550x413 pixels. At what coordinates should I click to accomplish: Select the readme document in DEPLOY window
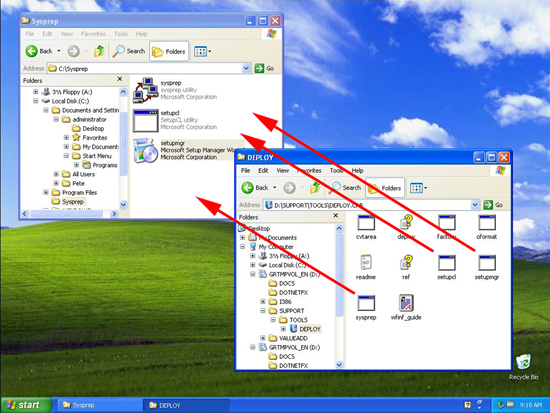366,267
